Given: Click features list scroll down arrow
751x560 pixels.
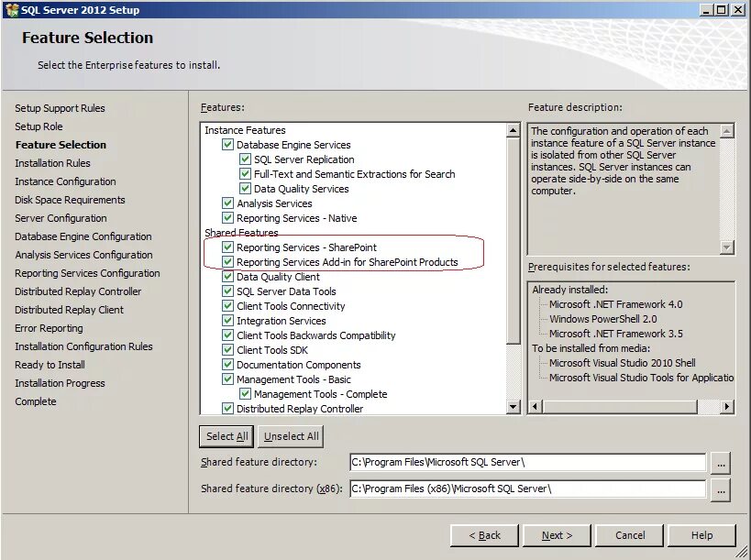Looking at the screenshot, I should tap(513, 407).
